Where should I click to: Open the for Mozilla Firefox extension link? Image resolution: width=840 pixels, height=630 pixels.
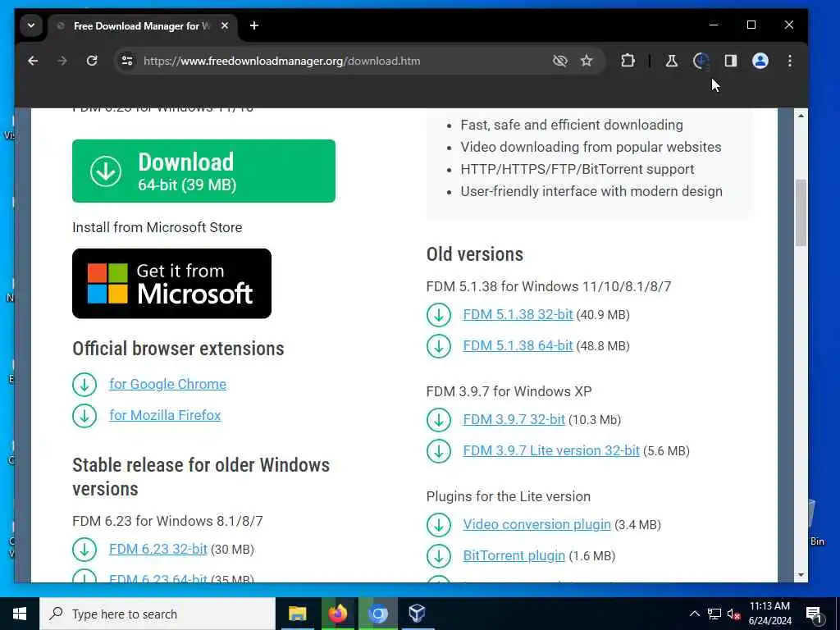point(165,415)
